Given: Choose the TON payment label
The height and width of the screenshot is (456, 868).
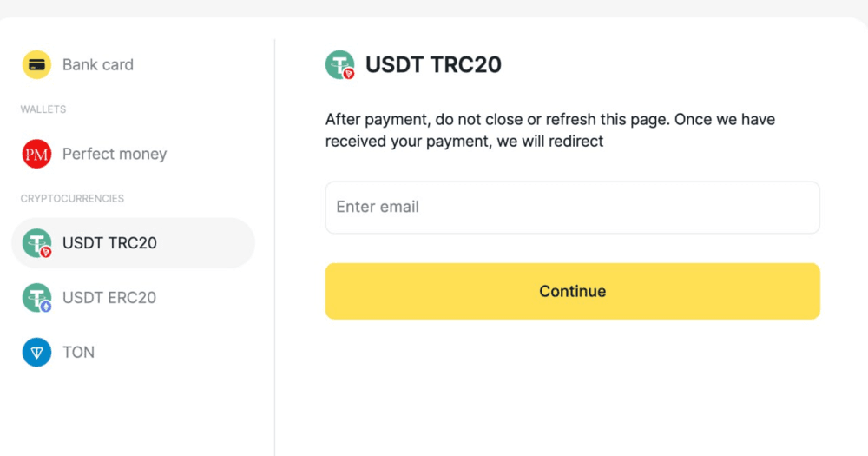Looking at the screenshot, I should pos(78,352).
